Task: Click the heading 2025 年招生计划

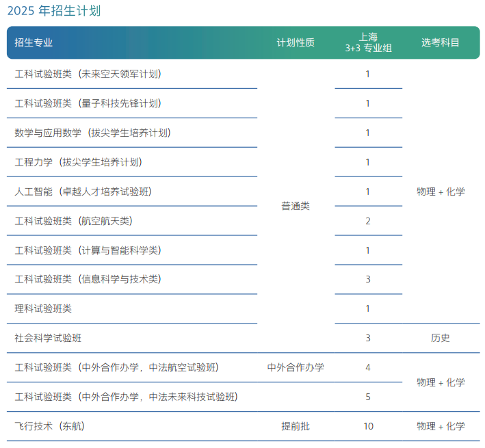Action: tap(54, 11)
